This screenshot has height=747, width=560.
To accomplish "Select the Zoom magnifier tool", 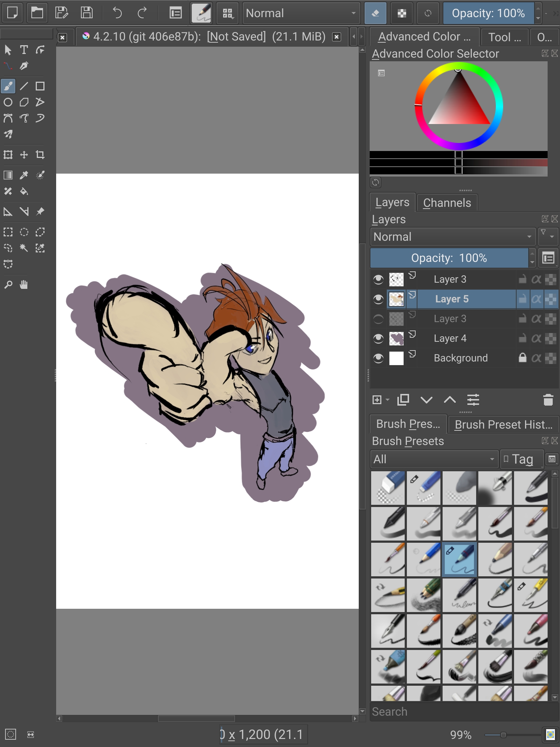I will pyautogui.click(x=8, y=285).
